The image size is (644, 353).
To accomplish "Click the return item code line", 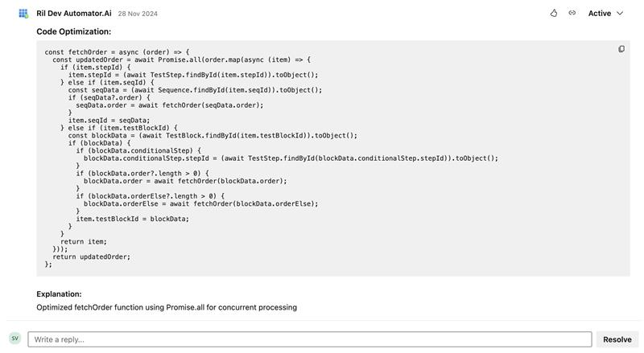I will [x=84, y=241].
